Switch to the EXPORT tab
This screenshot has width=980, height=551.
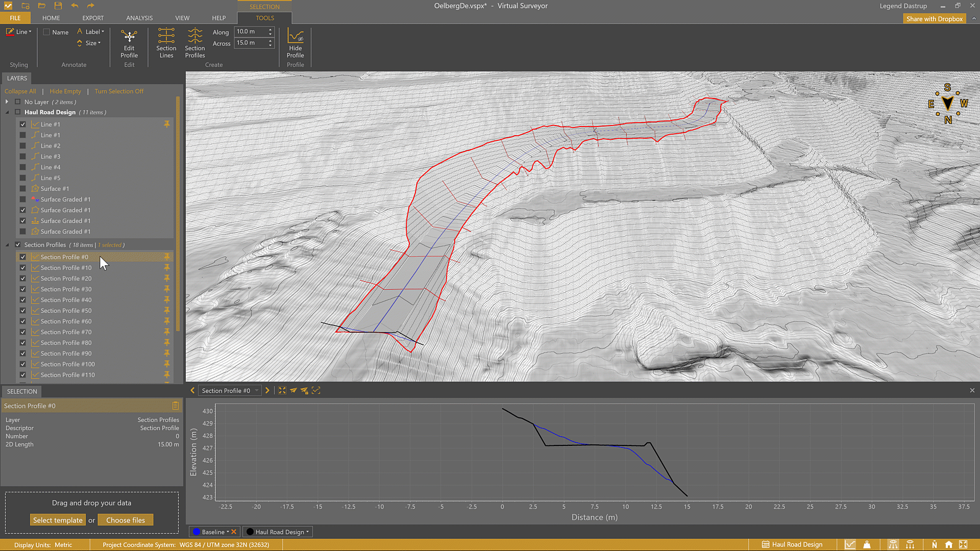point(93,18)
